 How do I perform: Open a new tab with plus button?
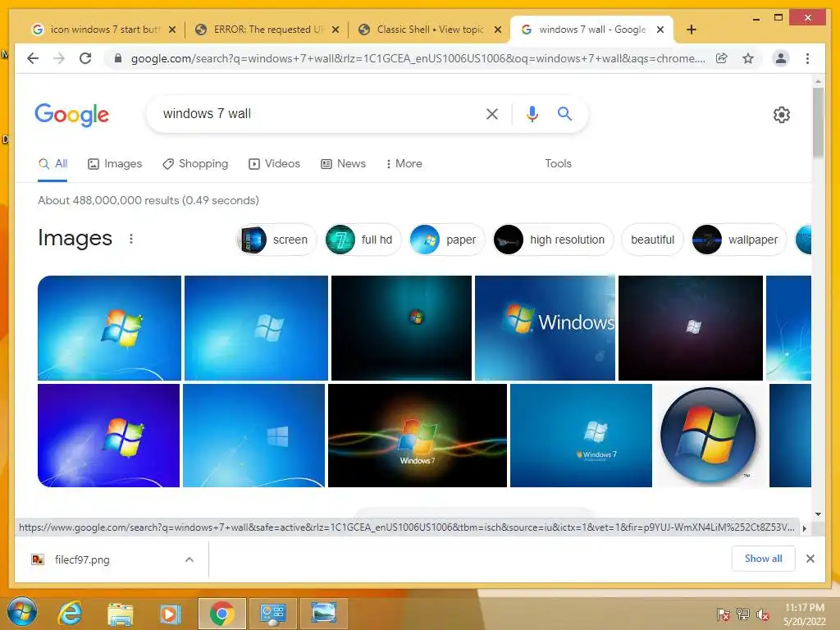click(691, 30)
